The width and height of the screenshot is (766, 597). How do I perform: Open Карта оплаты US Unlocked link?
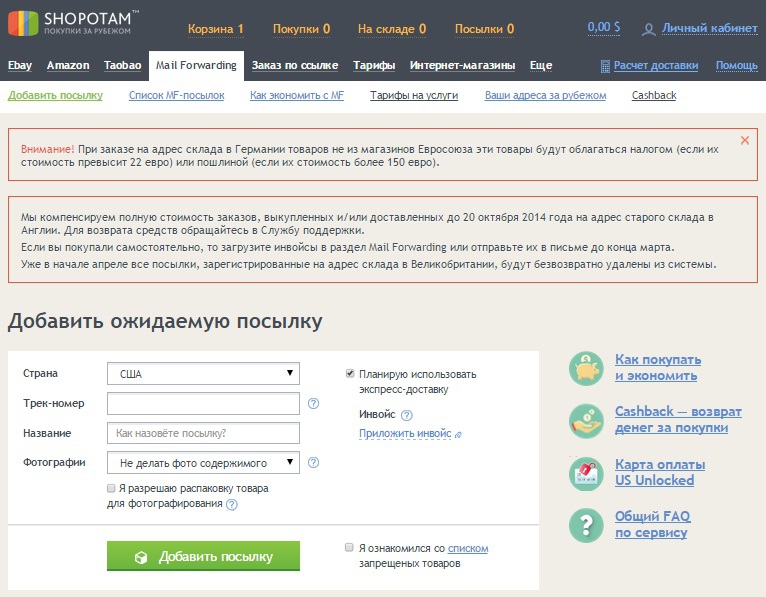[660, 472]
